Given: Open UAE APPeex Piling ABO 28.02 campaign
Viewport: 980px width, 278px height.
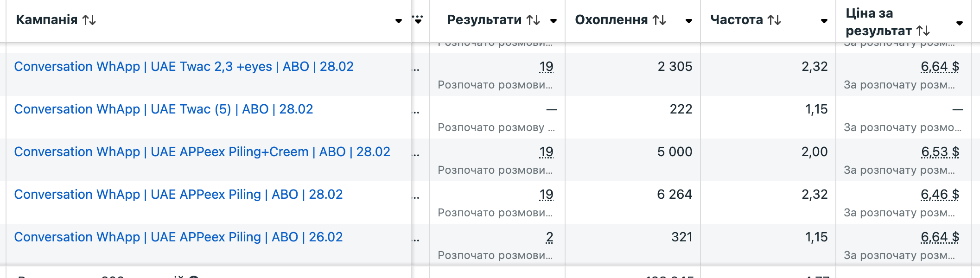Looking at the screenshot, I should [x=178, y=194].
